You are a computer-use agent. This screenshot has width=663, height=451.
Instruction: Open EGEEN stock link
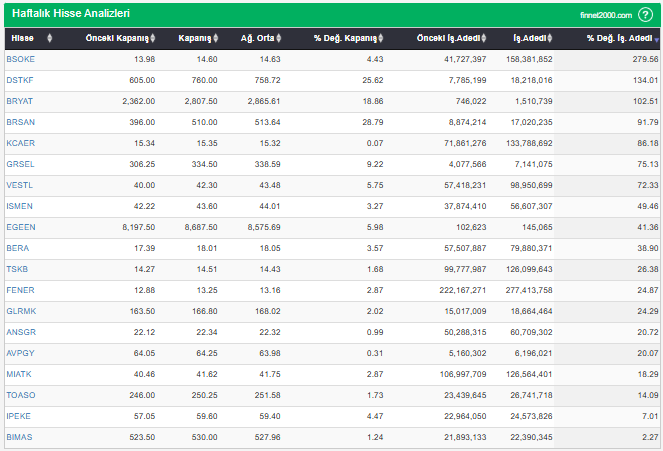[20, 227]
